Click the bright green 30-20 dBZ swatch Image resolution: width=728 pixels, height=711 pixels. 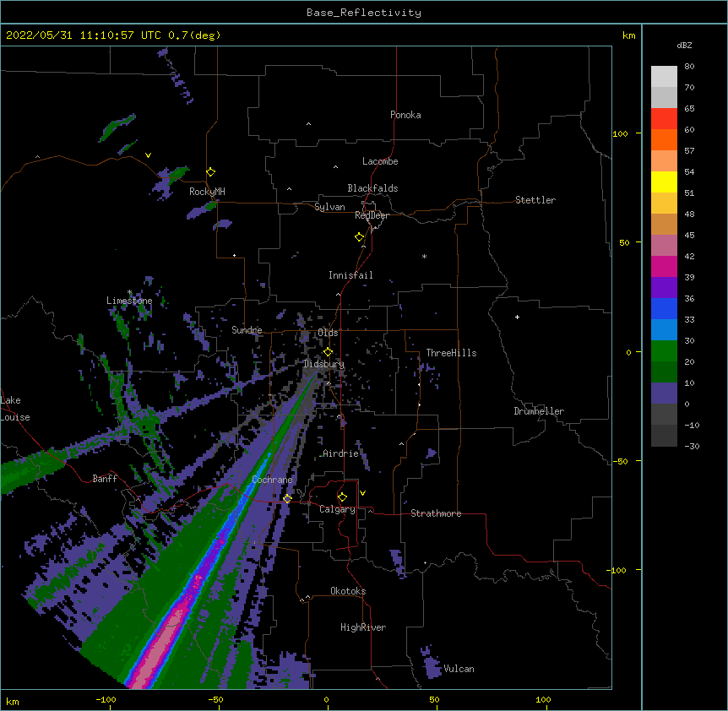(x=664, y=351)
